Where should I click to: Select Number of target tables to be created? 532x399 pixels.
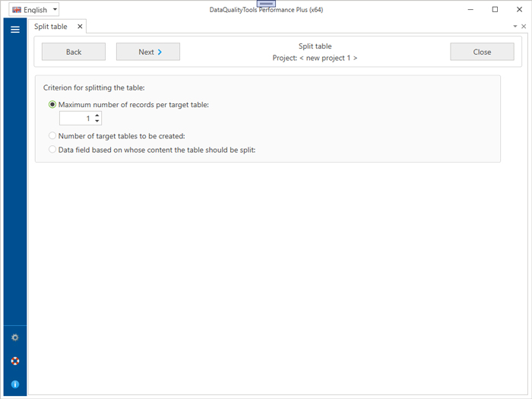click(52, 136)
